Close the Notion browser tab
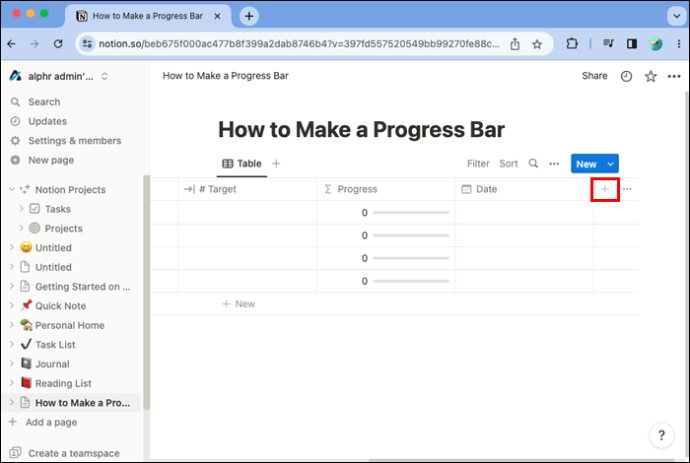Screen dimensions: 690x463 (217, 16)
